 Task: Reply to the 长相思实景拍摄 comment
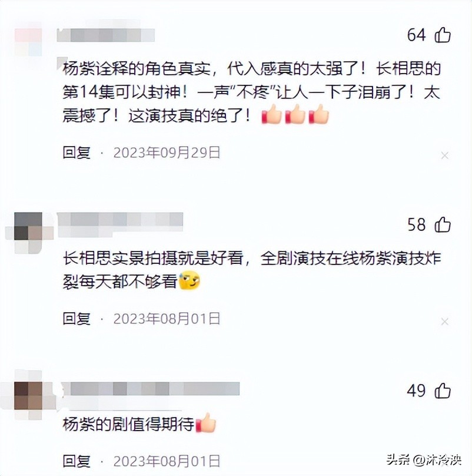click(x=77, y=319)
